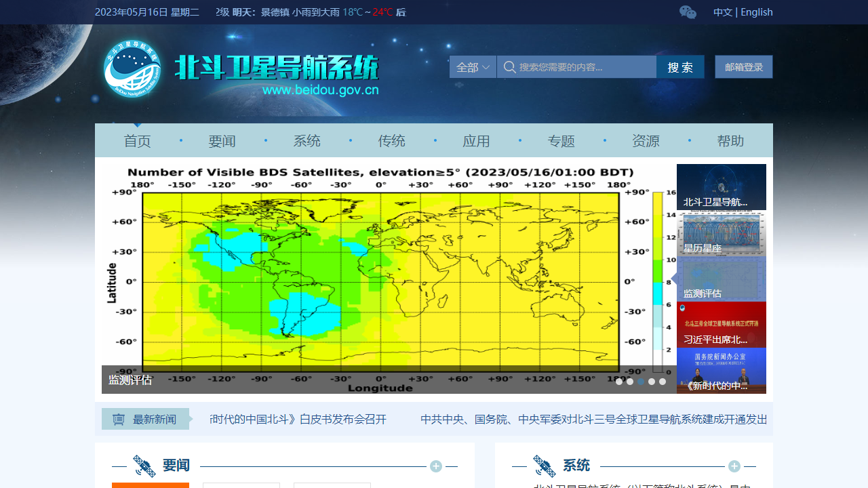
Task: Click the 最新新闻 label
Action: coord(155,420)
